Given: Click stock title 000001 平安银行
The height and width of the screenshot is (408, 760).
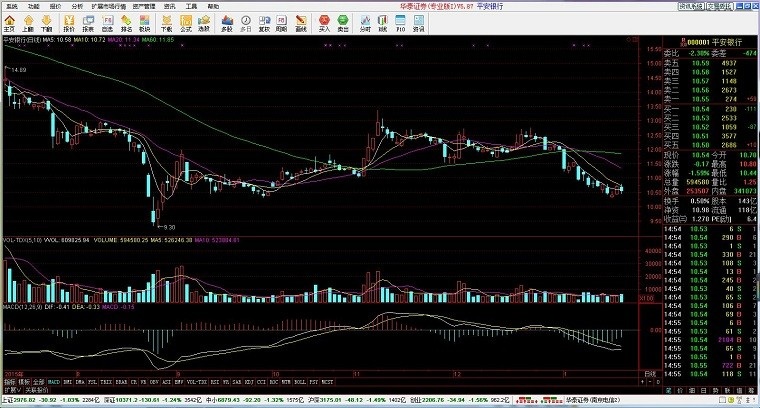Looking at the screenshot, I should coord(714,42).
